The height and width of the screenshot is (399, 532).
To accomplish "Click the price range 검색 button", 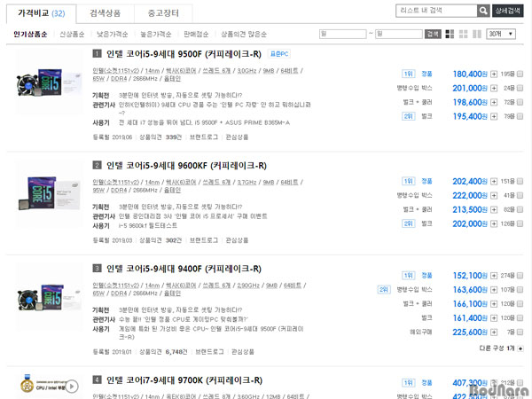I will (433, 34).
